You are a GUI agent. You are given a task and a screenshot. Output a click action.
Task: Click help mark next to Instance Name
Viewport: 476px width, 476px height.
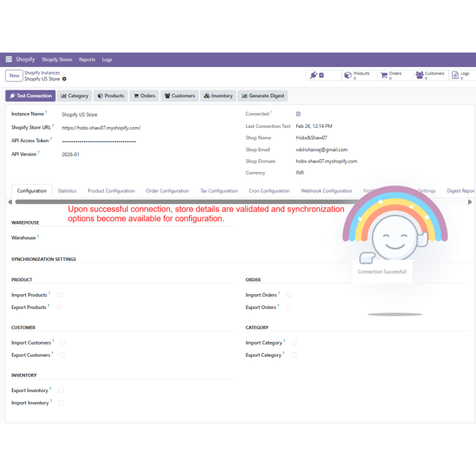click(46, 112)
